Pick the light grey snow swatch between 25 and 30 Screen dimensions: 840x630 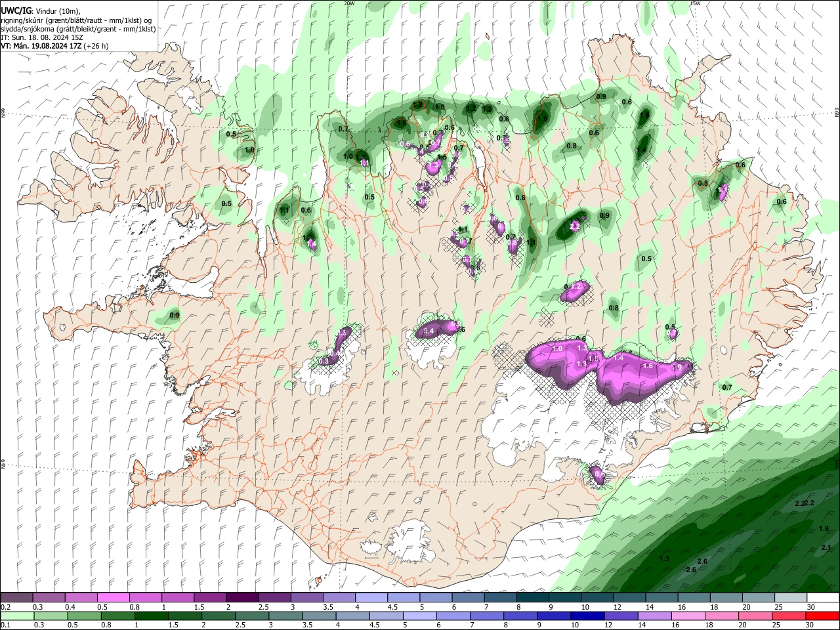pyautogui.click(x=791, y=598)
